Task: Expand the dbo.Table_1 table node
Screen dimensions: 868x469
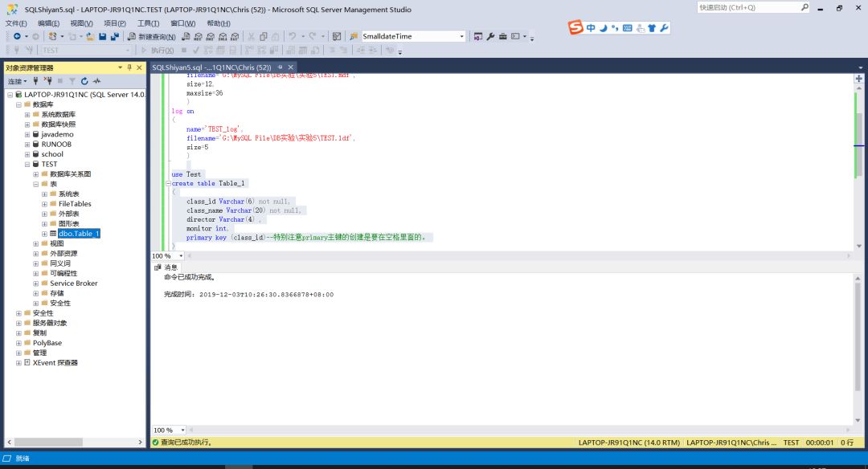Action: pyautogui.click(x=44, y=234)
